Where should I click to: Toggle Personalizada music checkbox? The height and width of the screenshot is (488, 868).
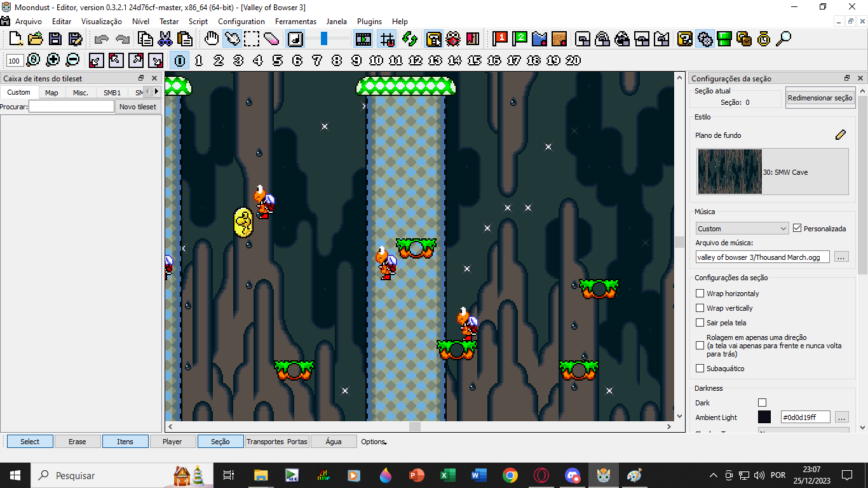[x=797, y=228]
